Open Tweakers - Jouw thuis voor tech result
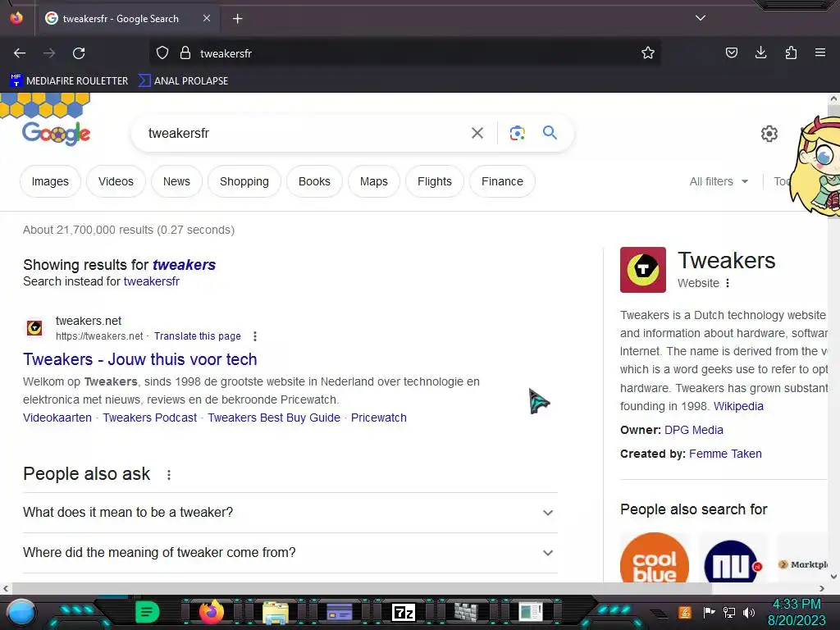 [x=139, y=359]
